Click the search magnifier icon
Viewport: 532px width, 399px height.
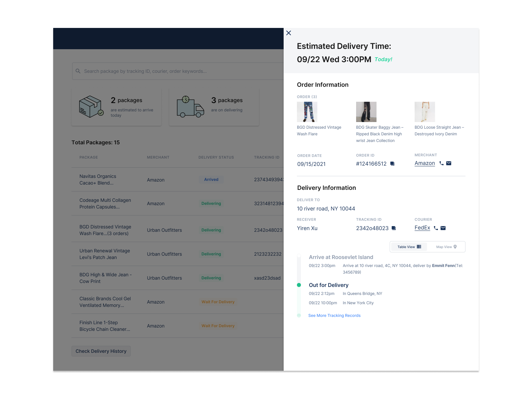coord(78,71)
